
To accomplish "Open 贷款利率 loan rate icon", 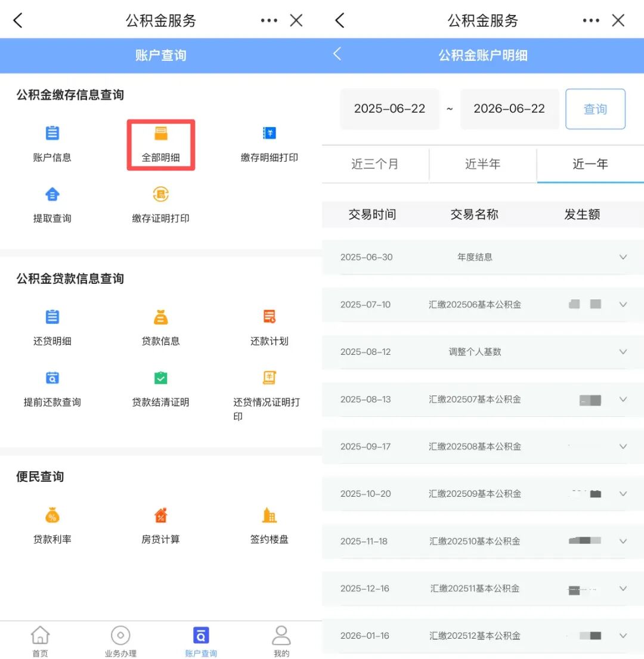I will pyautogui.click(x=52, y=516).
